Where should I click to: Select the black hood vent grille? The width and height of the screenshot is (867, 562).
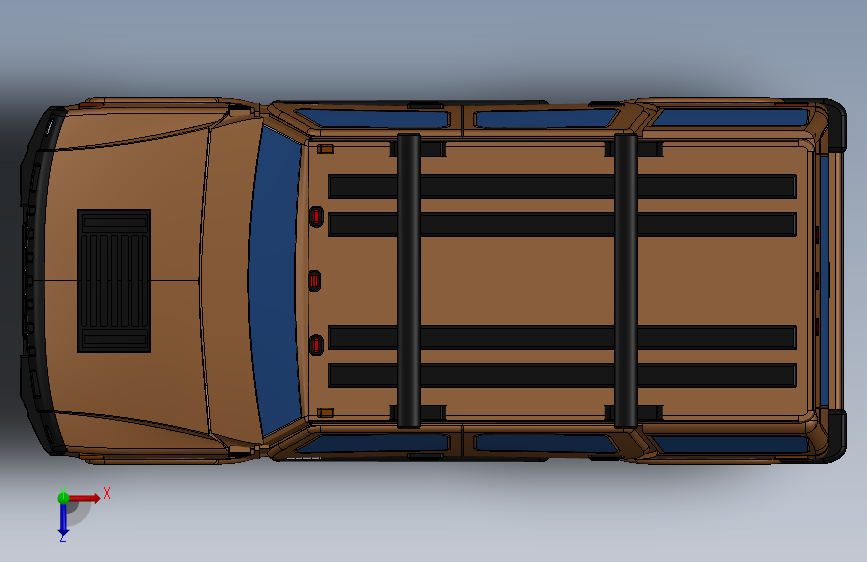coord(114,280)
